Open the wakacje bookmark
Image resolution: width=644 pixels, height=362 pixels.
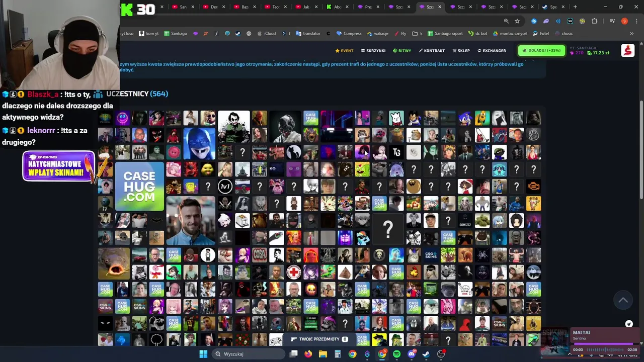click(x=378, y=34)
